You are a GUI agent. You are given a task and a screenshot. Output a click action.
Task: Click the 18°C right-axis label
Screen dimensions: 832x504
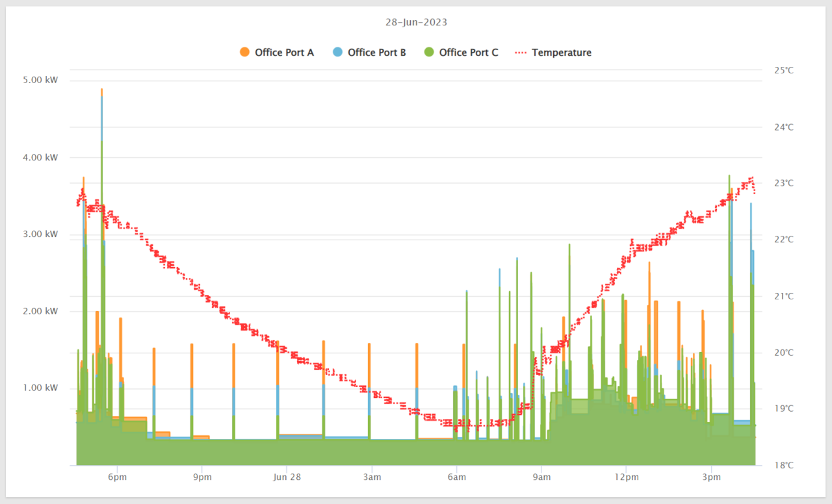point(784,465)
